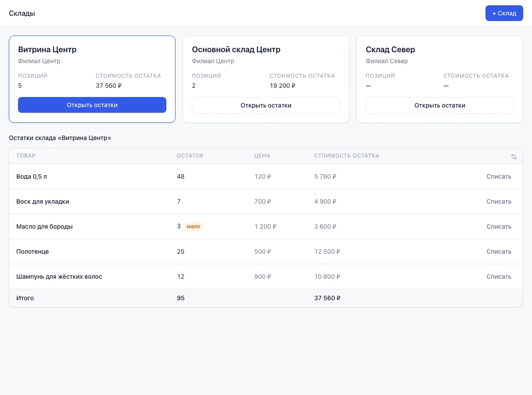Click the stock quantity 48 cell
Image resolution: width=532 pixels, height=395 pixels.
(180, 176)
